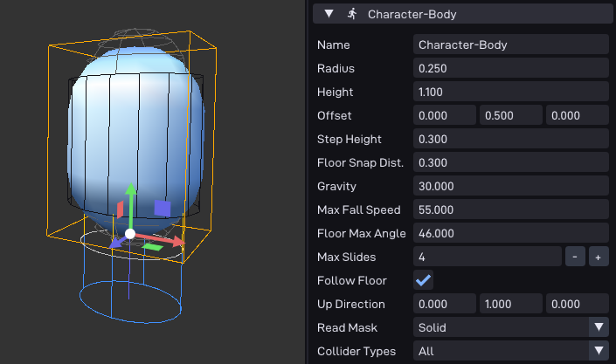
Task: Click the Follow Floor label
Action: 352,280
